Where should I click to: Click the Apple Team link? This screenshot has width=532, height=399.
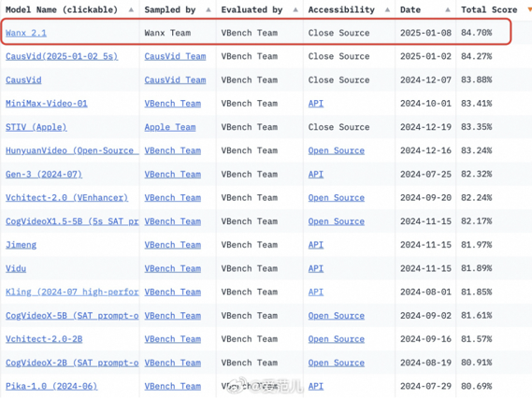(x=170, y=127)
